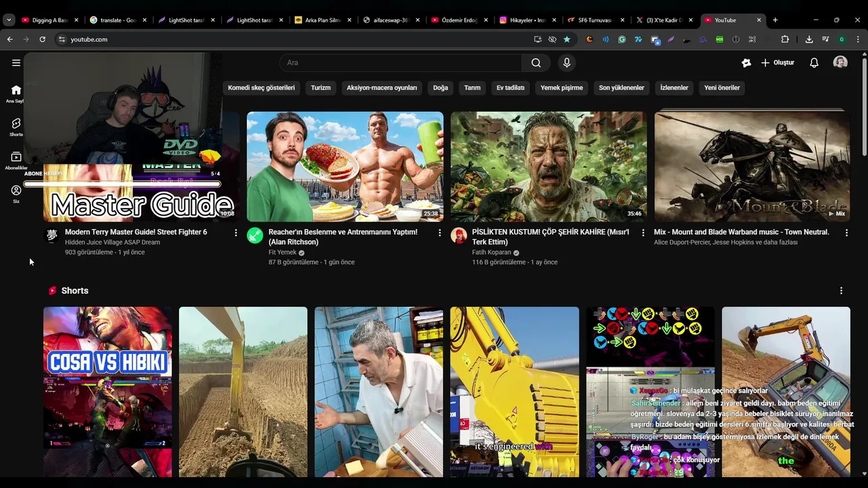Click the install app icon in address bar
The width and height of the screenshot is (868, 488).
[538, 39]
